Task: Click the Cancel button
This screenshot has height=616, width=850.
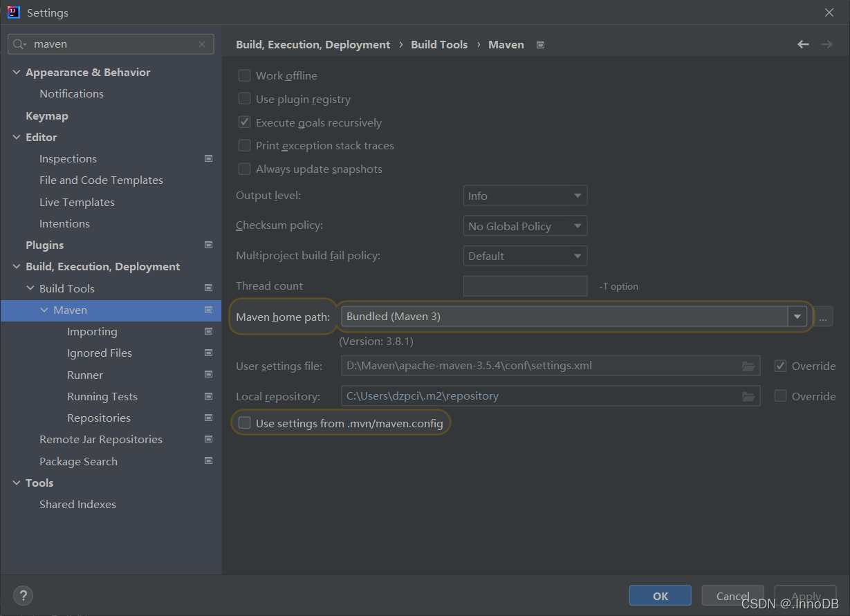Action: (x=733, y=595)
